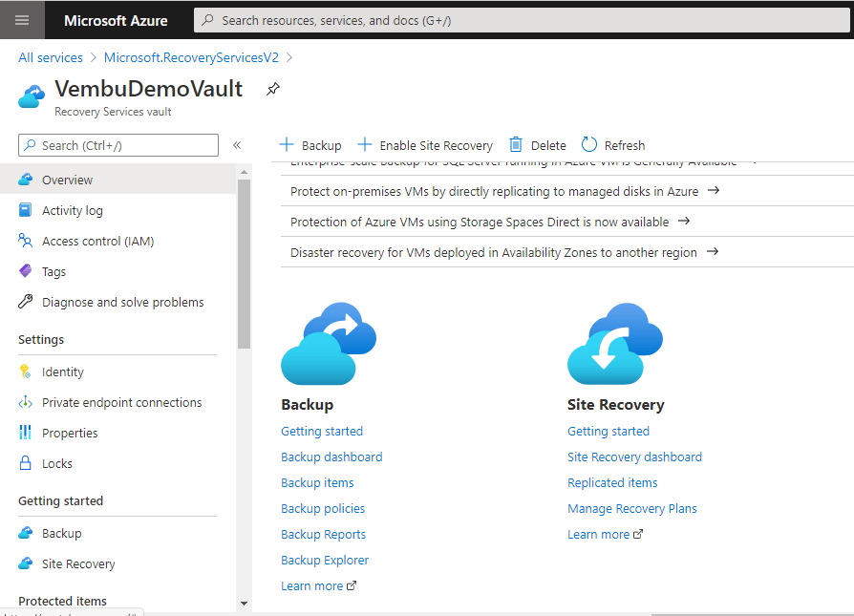
Task: Open Backup Getting started link
Action: (322, 432)
